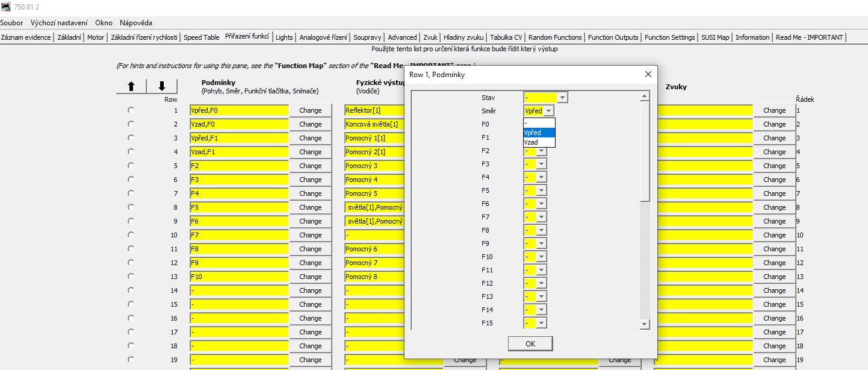
Task: Switch to the Zvuk tab
Action: 430,37
